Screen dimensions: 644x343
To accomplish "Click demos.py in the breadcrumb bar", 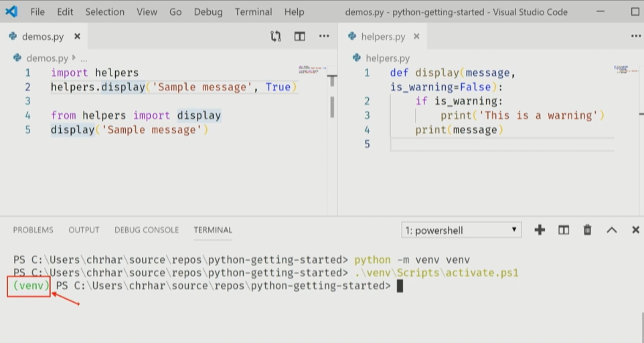I will 47,58.
